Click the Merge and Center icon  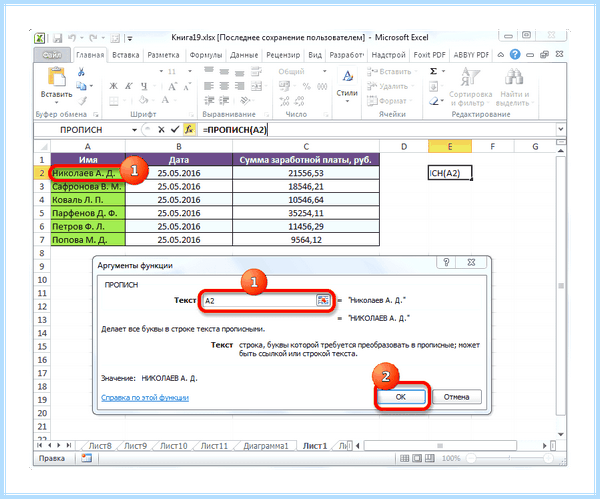[x=256, y=86]
